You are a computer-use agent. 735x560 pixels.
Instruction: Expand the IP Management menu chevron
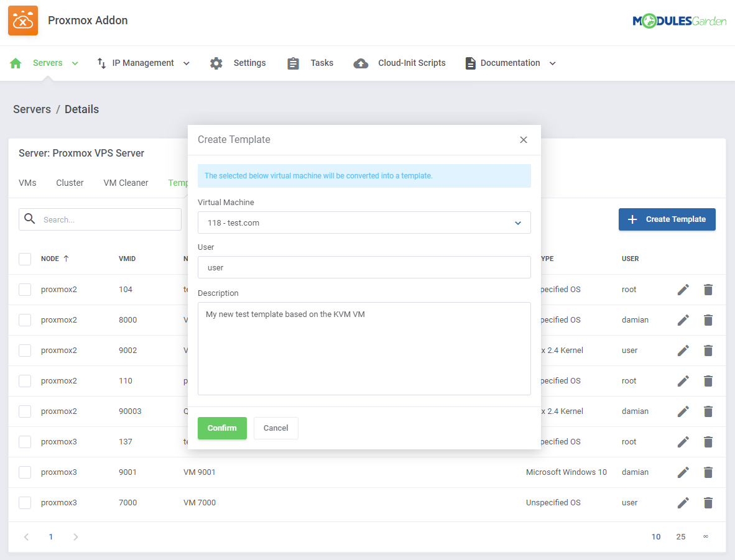coord(186,63)
